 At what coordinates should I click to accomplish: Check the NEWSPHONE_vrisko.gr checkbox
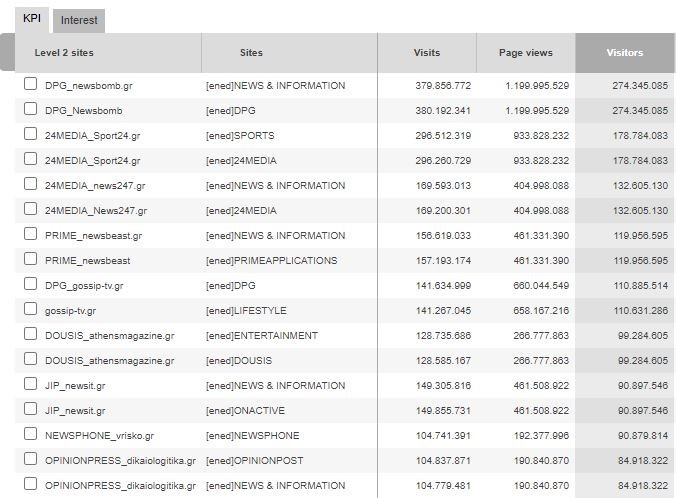(31, 434)
